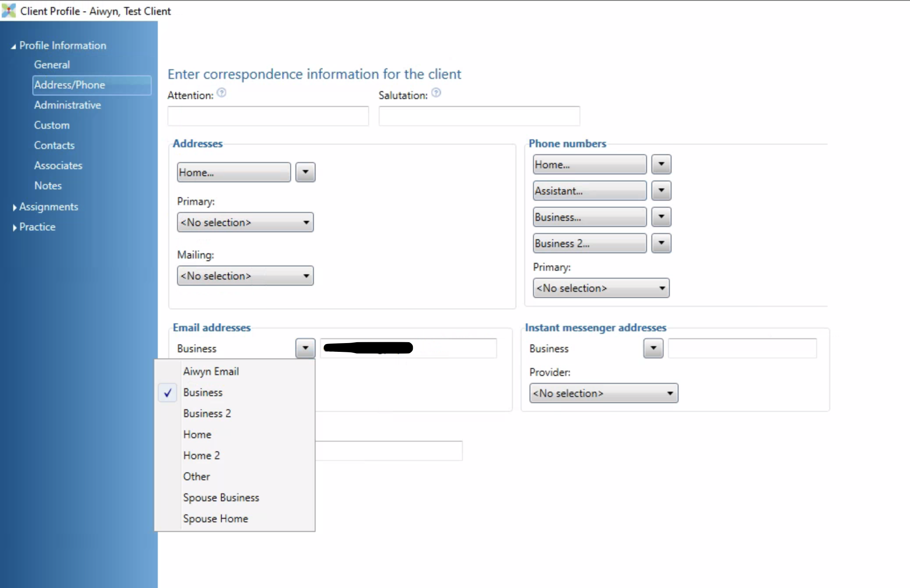Open the Administrative page
The width and height of the screenshot is (910, 588).
[68, 105]
